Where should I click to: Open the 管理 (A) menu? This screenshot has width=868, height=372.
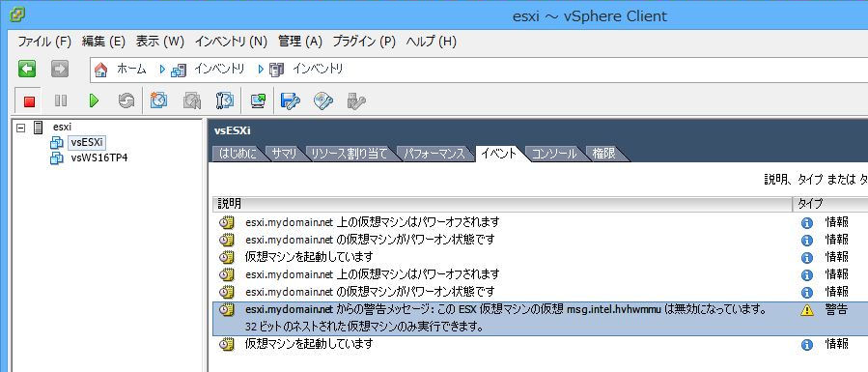tap(300, 42)
